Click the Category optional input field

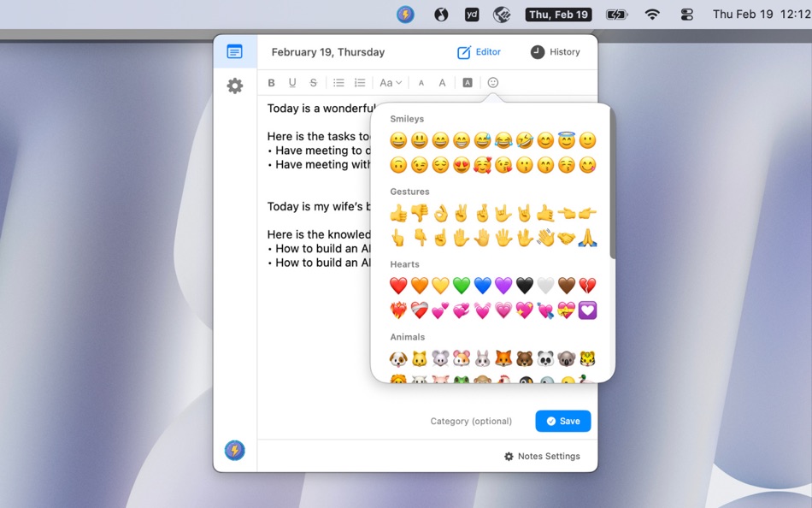[x=471, y=421]
